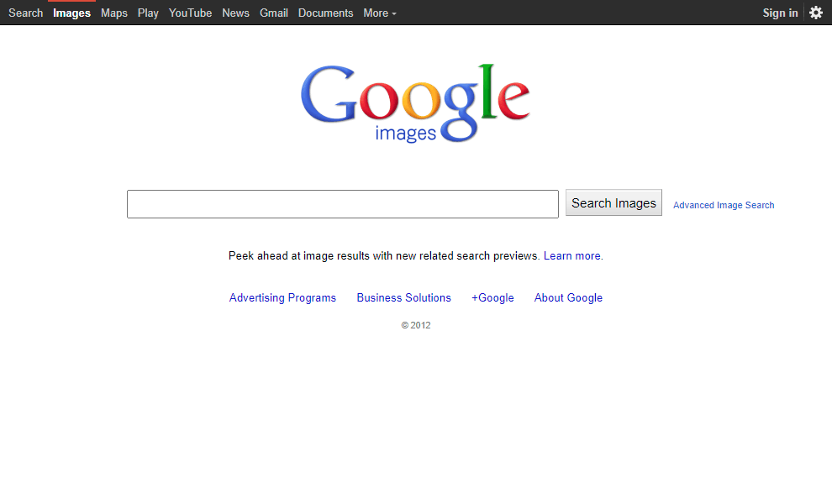Click the 'Peek ahead at image results' text
This screenshot has width=832, height=504.
(x=384, y=255)
